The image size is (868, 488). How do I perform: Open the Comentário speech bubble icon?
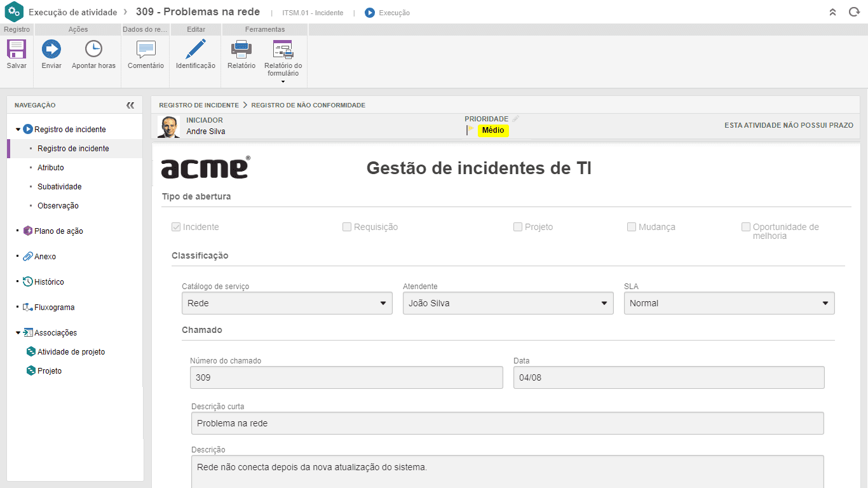(x=146, y=49)
